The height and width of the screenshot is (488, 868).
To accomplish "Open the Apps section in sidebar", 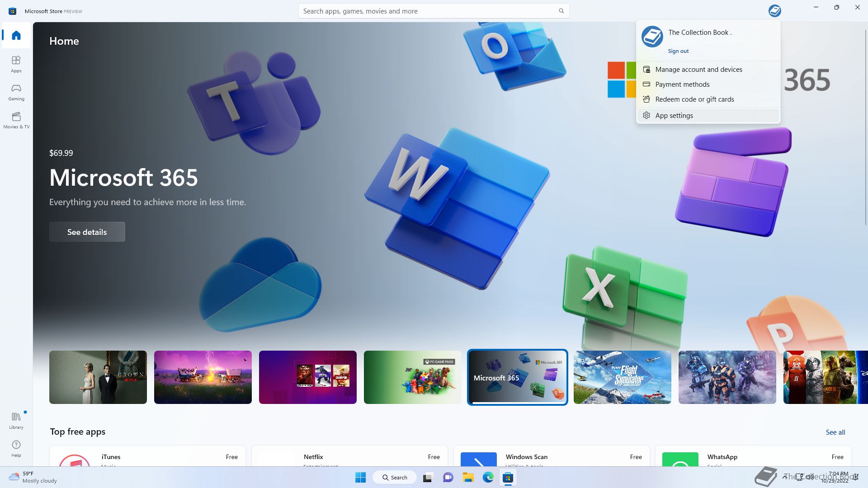I will (16, 64).
